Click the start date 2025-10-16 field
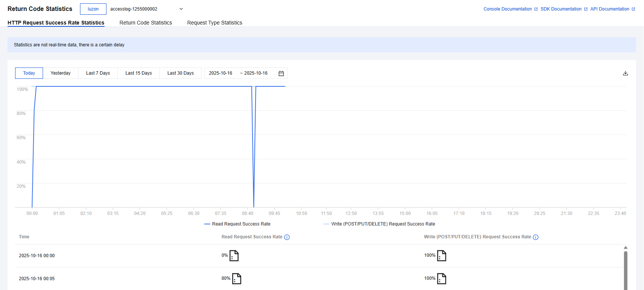Screen dimensions: 644x290 pyautogui.click(x=220, y=73)
